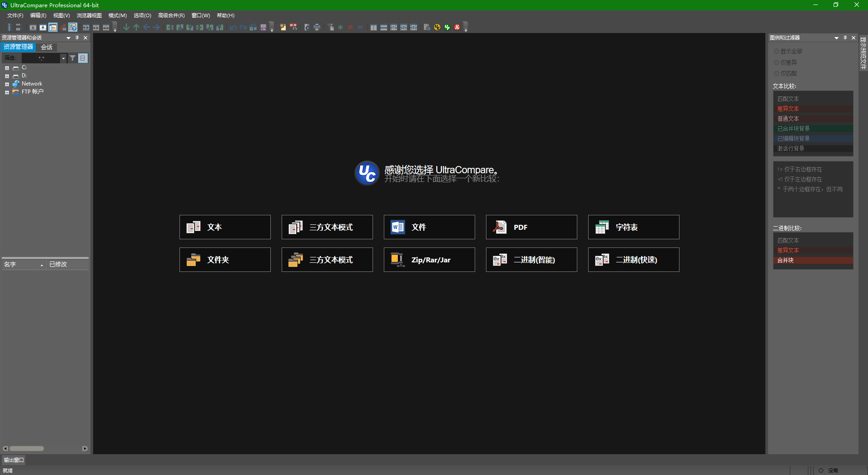
Task: Expand the D: drive node
Action: tap(7, 76)
